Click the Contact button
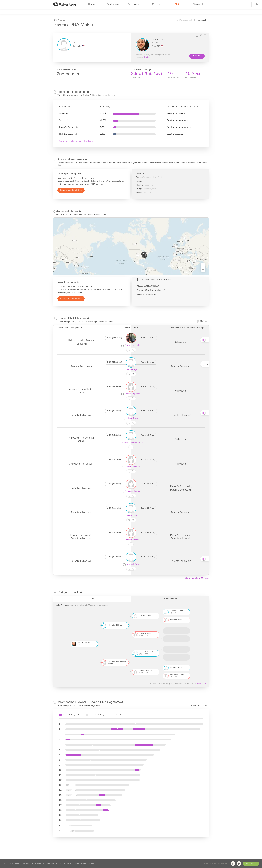The width and height of the screenshot is (262, 868). pyautogui.click(x=197, y=56)
